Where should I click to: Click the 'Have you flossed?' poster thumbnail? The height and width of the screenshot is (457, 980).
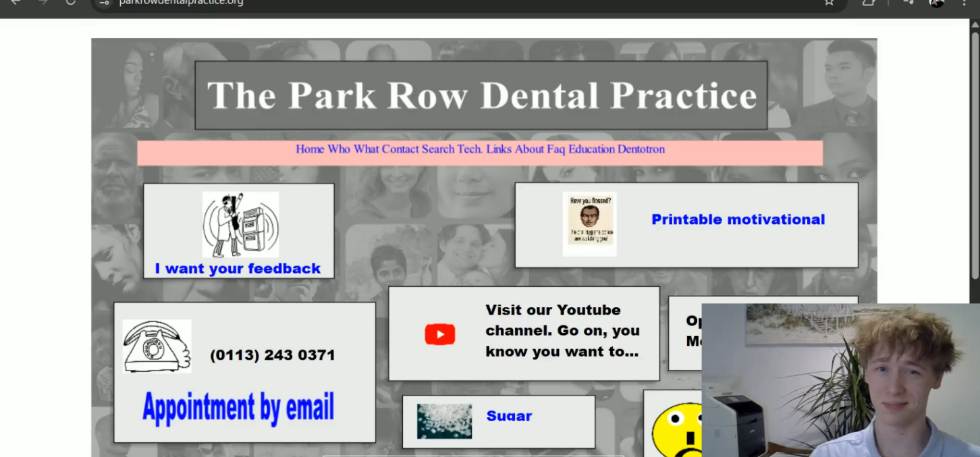pos(589,224)
